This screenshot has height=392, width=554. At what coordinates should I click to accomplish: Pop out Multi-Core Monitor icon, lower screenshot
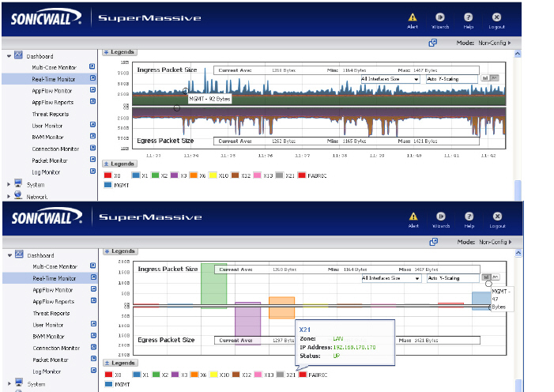pyautogui.click(x=93, y=266)
